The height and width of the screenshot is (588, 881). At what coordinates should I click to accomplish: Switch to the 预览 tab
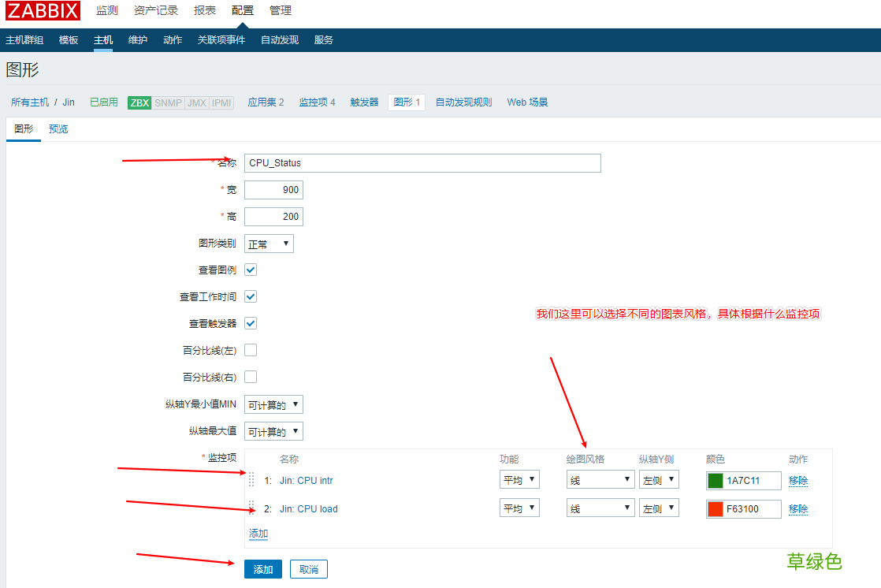58,128
